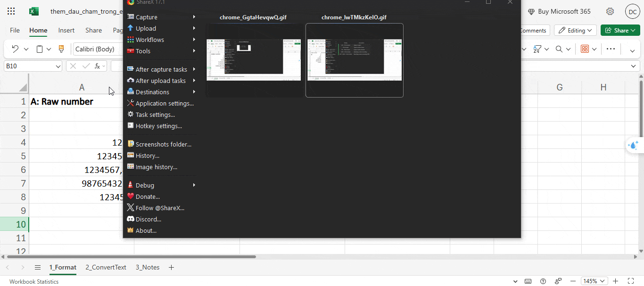Click the Insert Function fx icon
Image resolution: width=644 pixels, height=286 pixels.
97,66
